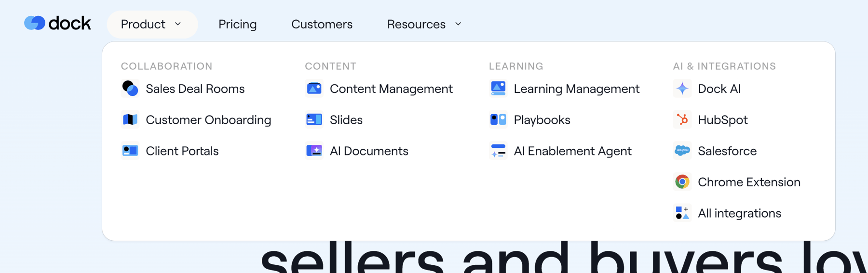
Task: Select Slides link
Action: click(346, 119)
